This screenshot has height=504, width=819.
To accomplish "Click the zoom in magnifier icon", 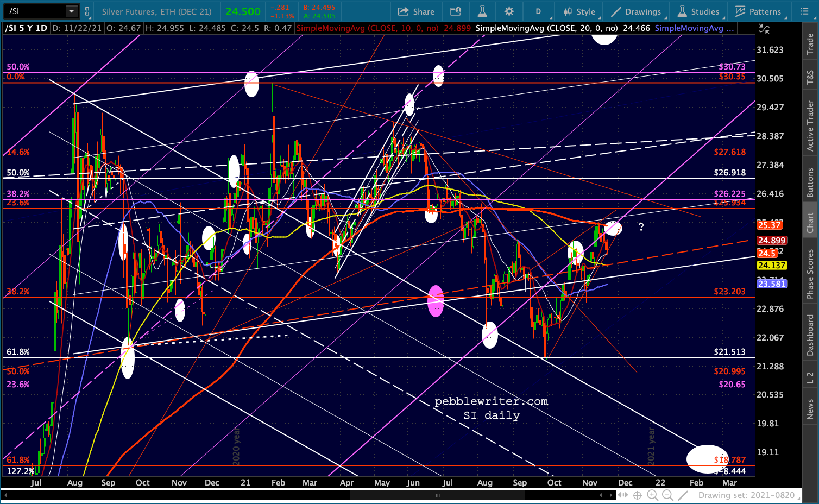I will [x=652, y=495].
